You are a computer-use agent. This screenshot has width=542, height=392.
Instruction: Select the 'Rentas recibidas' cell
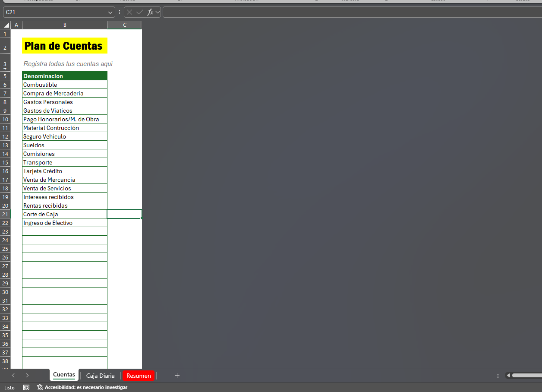(x=65, y=205)
